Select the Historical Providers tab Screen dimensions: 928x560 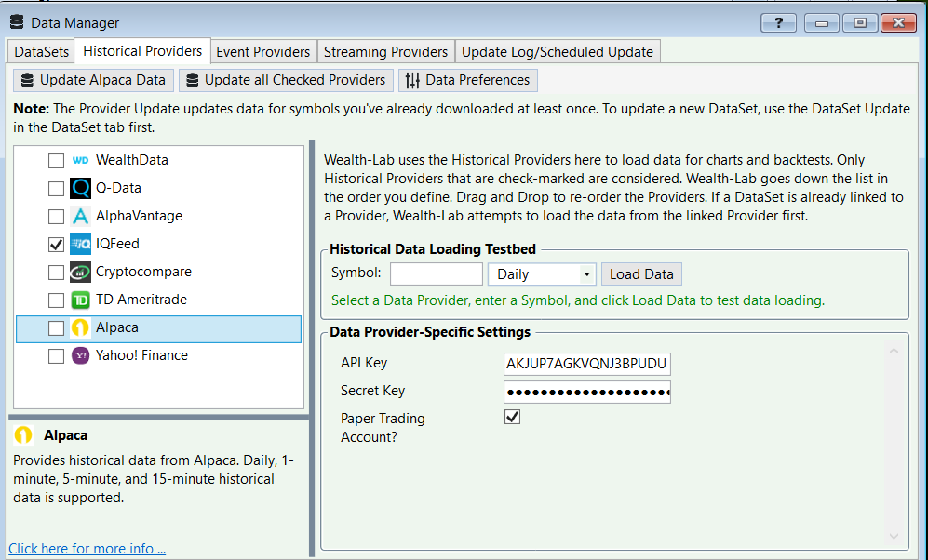tap(142, 51)
